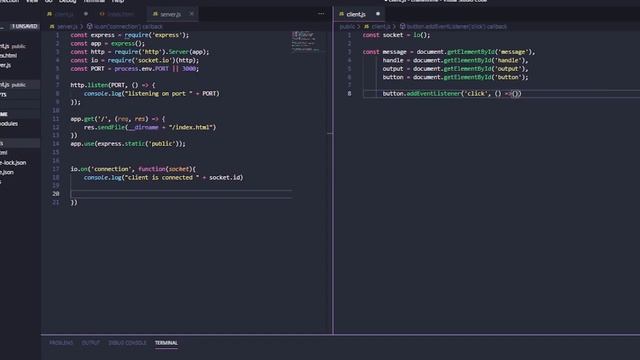Click line "const app = express();"

click(x=107, y=43)
